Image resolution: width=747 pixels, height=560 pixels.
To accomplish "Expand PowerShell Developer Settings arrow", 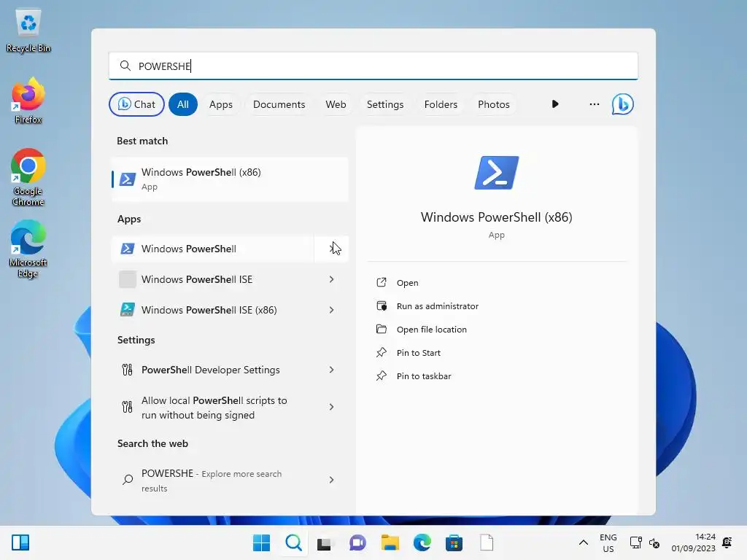I will 332,370.
